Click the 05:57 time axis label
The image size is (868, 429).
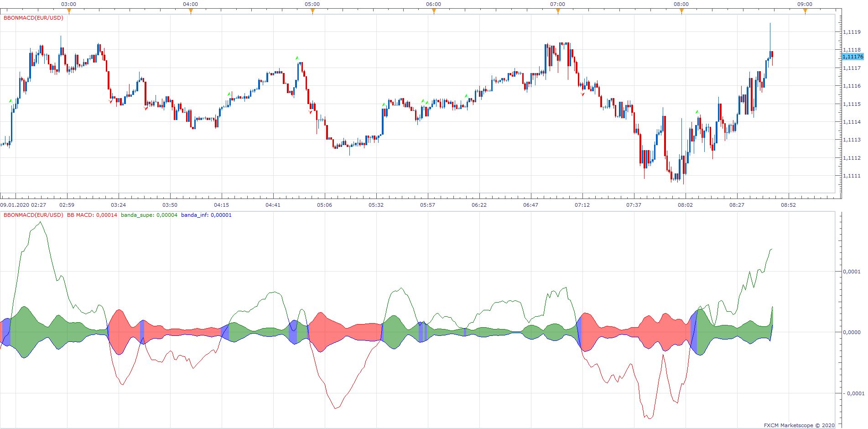[428, 205]
